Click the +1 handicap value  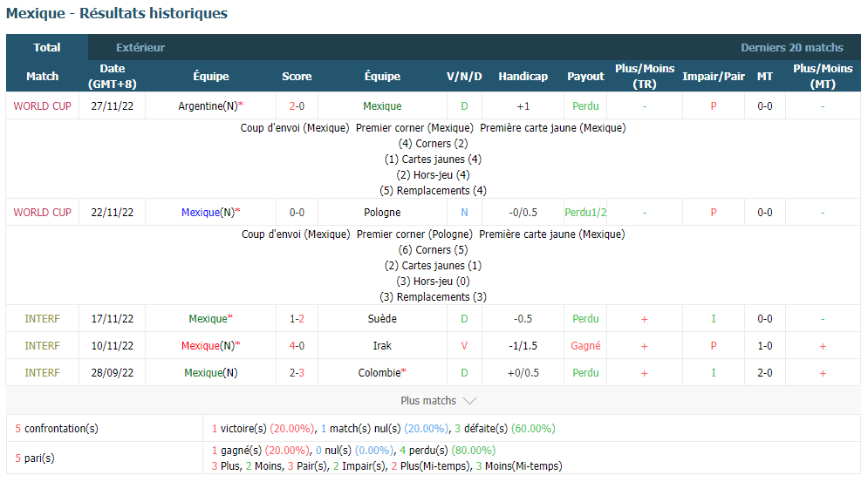click(x=523, y=106)
